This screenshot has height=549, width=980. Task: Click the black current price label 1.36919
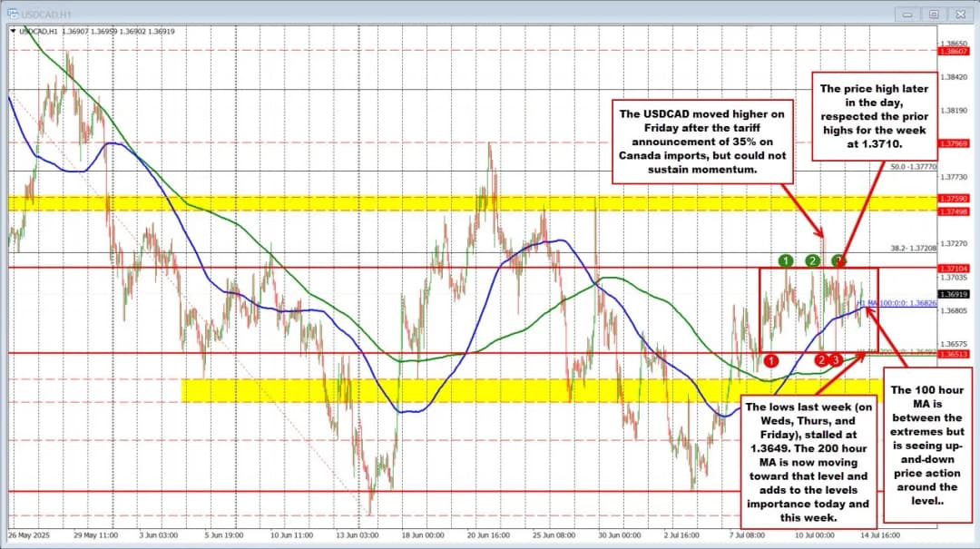pyautogui.click(x=955, y=294)
